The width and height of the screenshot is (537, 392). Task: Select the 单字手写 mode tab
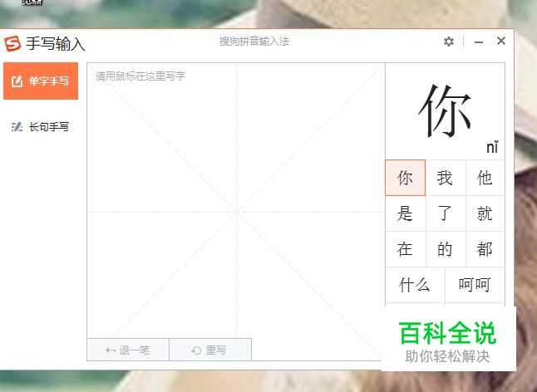(x=41, y=81)
